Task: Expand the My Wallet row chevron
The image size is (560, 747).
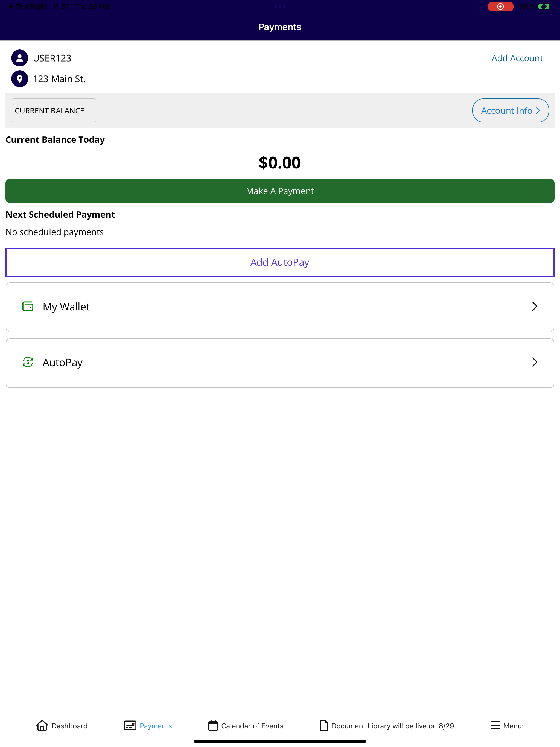Action: (534, 306)
